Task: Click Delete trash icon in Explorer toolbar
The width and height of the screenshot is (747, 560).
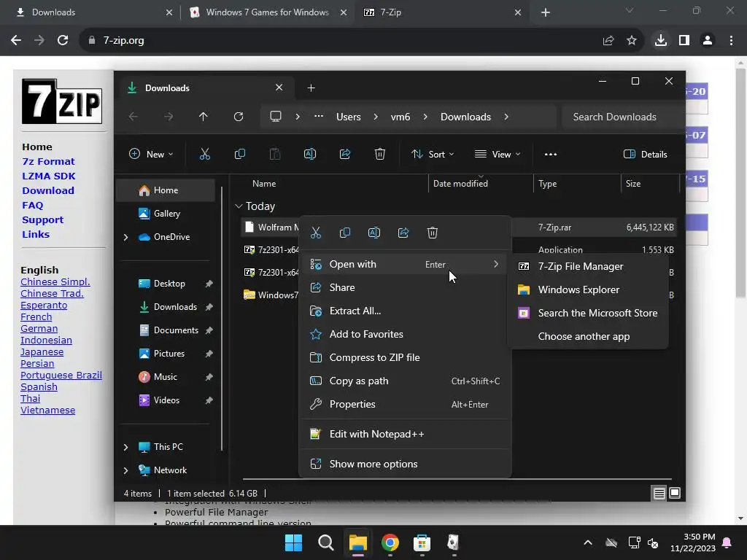Action: point(379,155)
